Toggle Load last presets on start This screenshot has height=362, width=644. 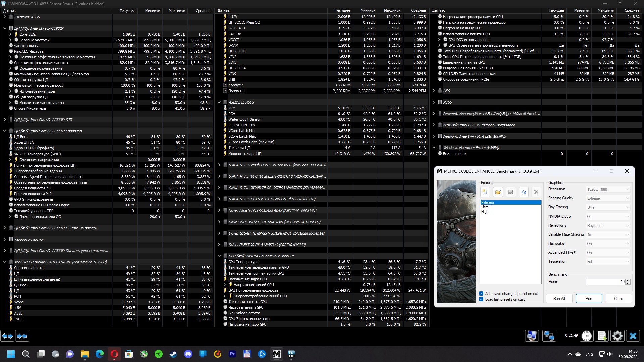click(x=481, y=299)
